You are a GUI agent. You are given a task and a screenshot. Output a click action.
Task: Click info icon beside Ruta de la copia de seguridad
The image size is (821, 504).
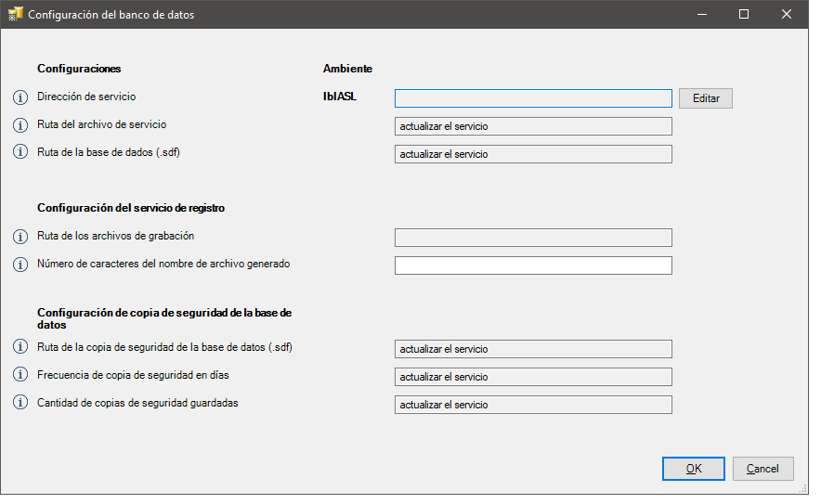[20, 346]
